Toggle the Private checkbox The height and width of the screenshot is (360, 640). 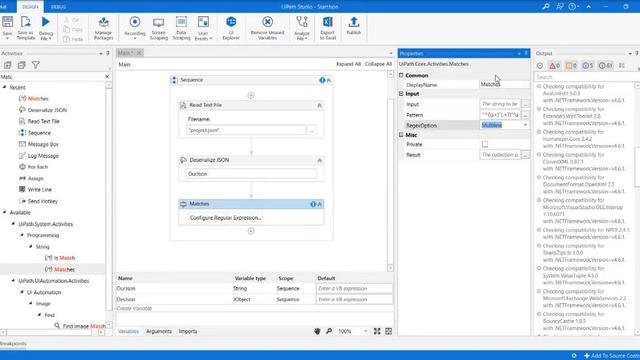point(485,144)
